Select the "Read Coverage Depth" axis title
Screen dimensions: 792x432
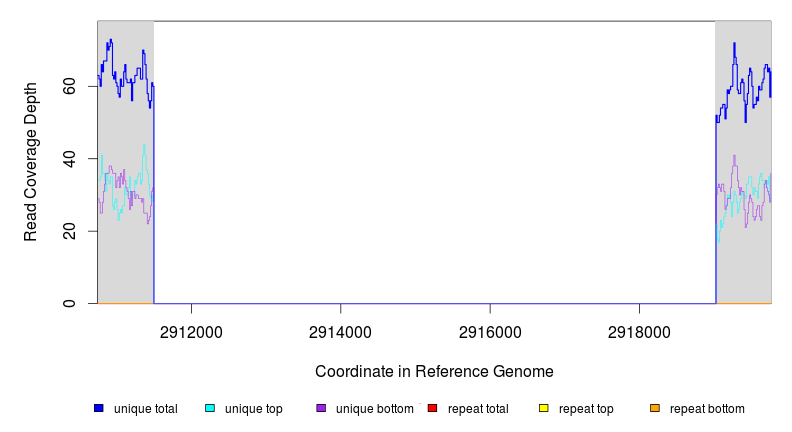(31, 162)
